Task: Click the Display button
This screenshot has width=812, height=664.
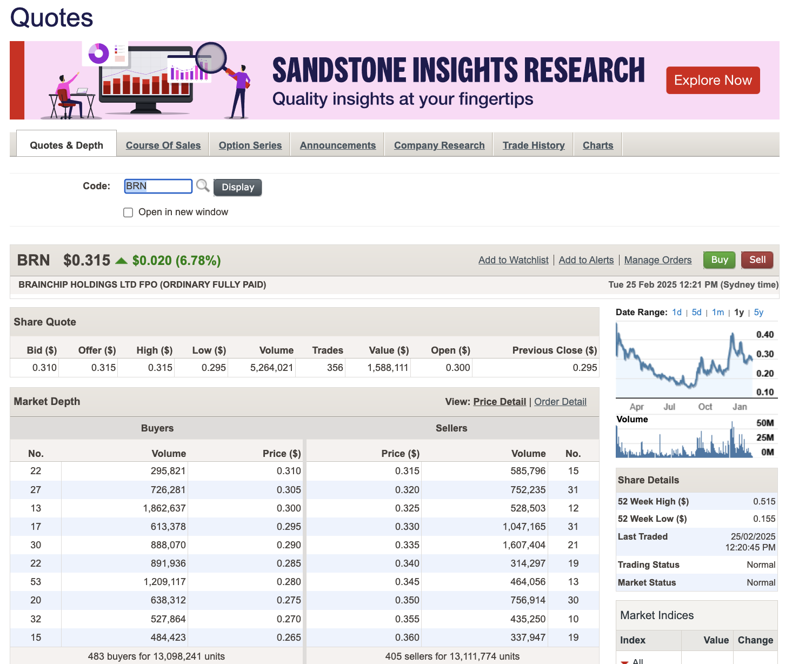Action: tap(238, 187)
